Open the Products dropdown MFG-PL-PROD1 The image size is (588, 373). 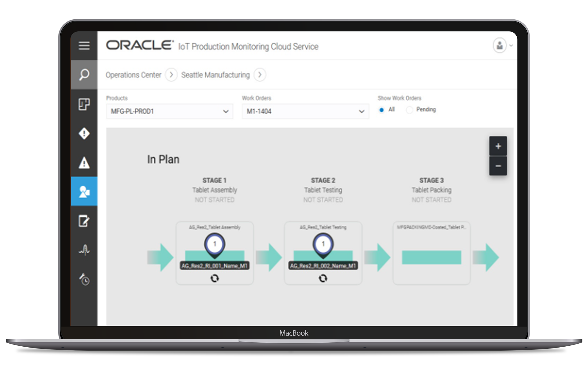pos(170,111)
